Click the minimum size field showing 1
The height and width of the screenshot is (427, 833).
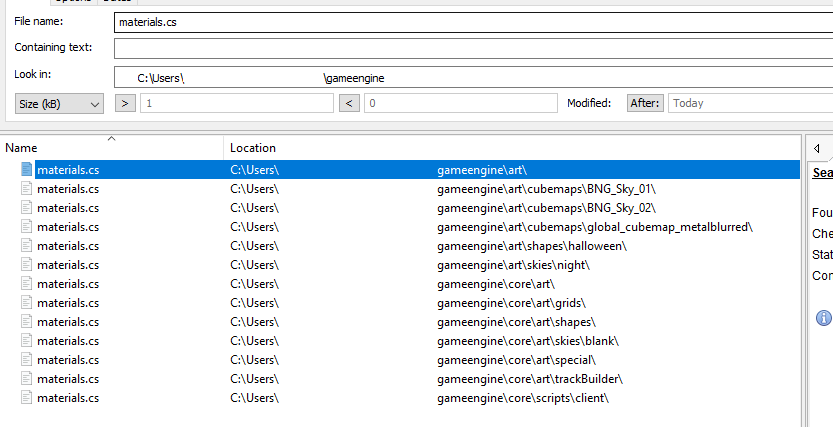pyautogui.click(x=237, y=103)
